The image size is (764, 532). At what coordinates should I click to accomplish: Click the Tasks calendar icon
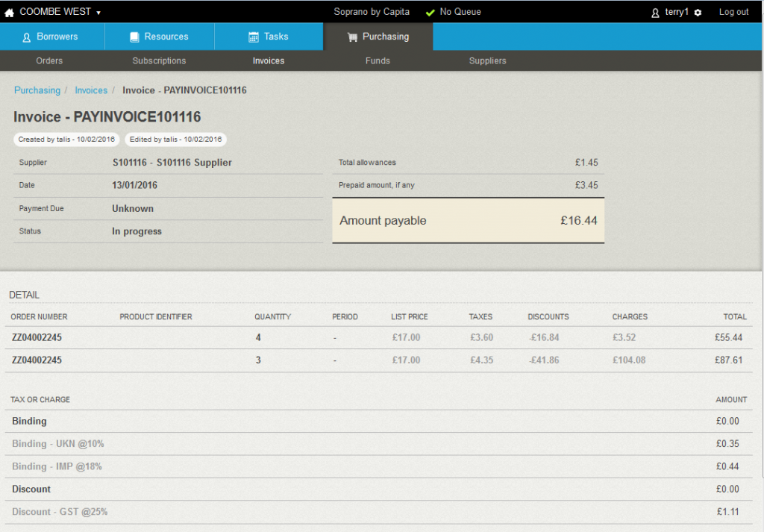[x=254, y=37]
